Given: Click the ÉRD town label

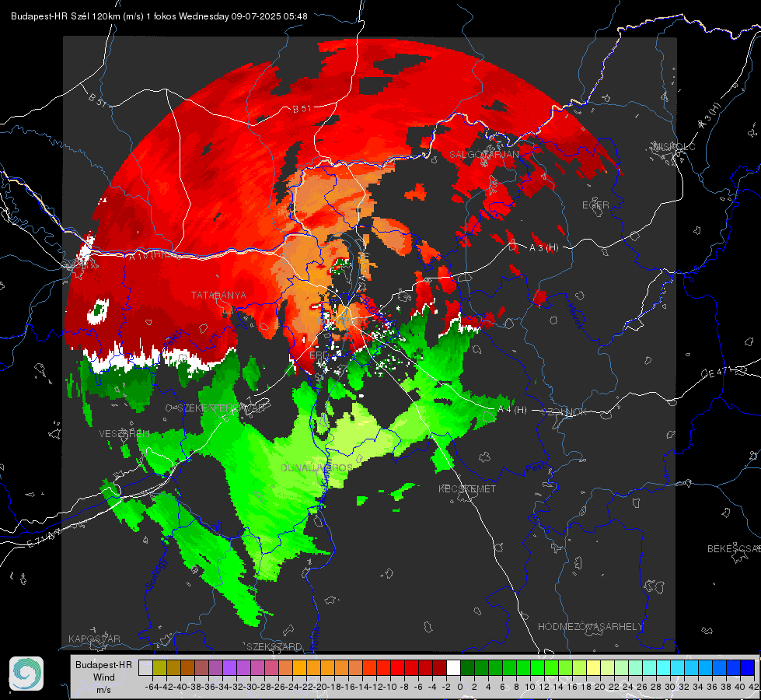Looking at the screenshot, I should [319, 355].
